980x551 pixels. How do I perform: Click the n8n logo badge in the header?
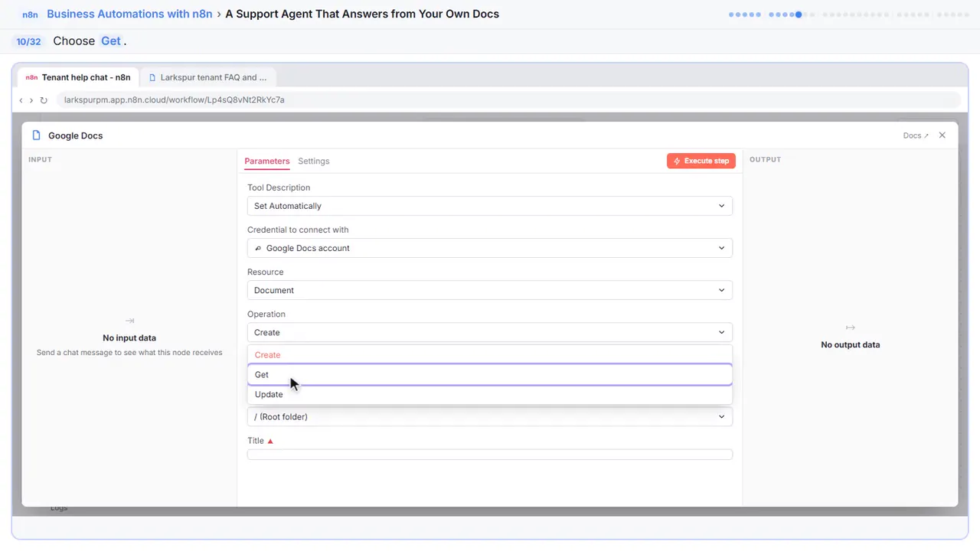[30, 15]
